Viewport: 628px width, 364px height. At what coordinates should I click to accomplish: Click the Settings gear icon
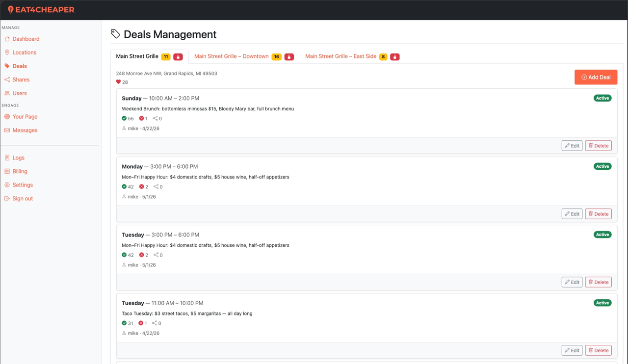[7, 185]
